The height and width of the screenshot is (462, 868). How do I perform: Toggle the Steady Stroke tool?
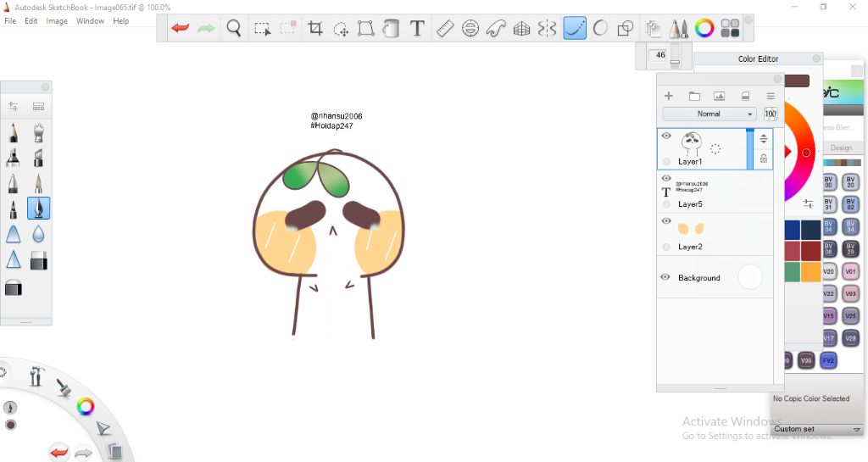pyautogui.click(x=575, y=28)
